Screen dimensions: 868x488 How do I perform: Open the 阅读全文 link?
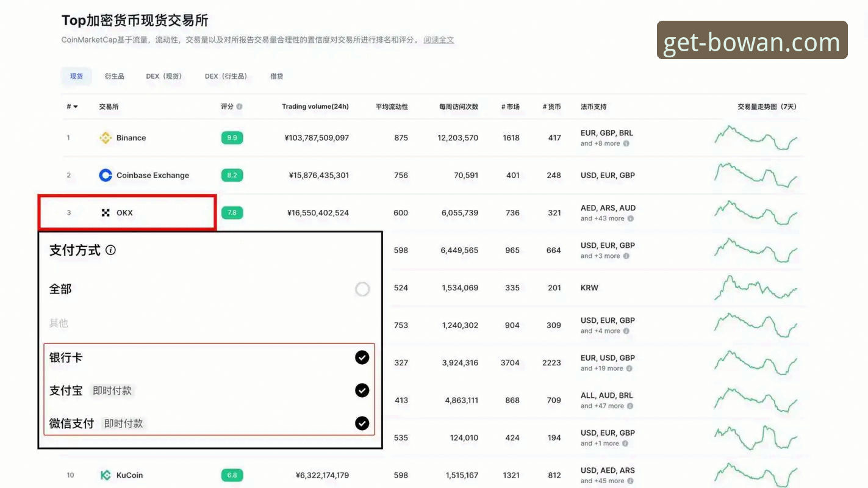click(439, 40)
